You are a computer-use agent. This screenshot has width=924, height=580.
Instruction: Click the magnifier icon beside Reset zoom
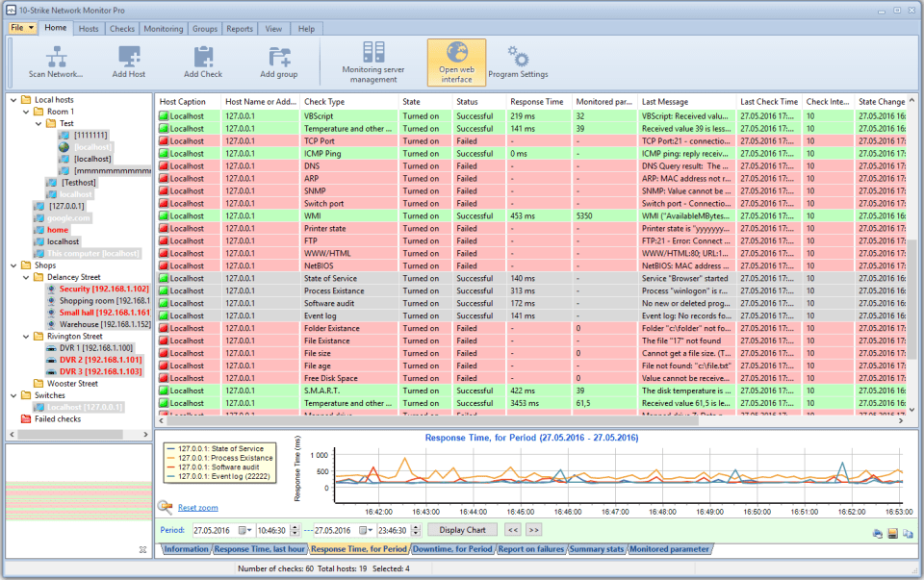point(165,506)
